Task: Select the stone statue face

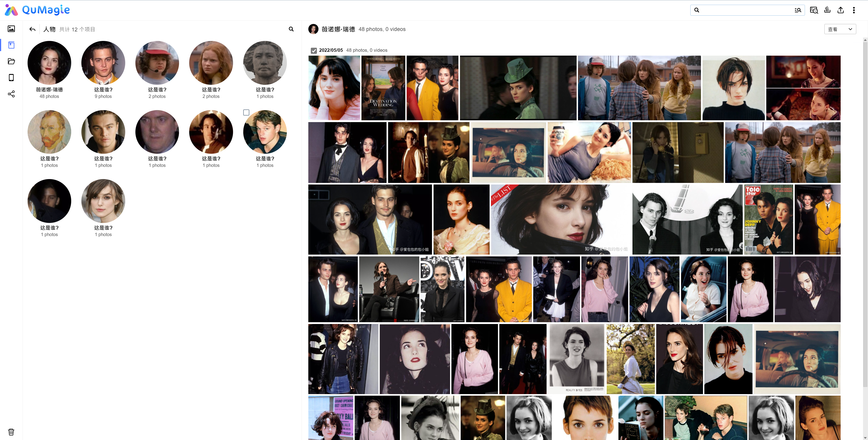Action: coord(265,63)
